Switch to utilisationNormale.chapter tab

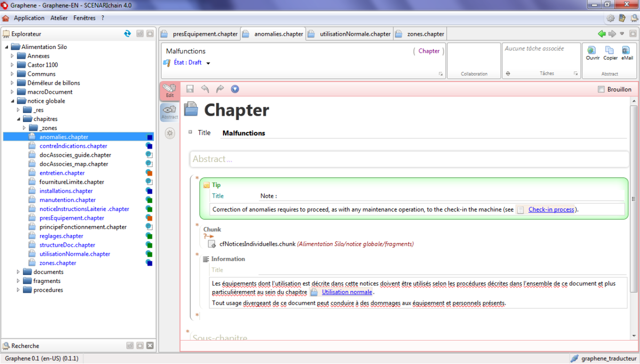tap(349, 34)
